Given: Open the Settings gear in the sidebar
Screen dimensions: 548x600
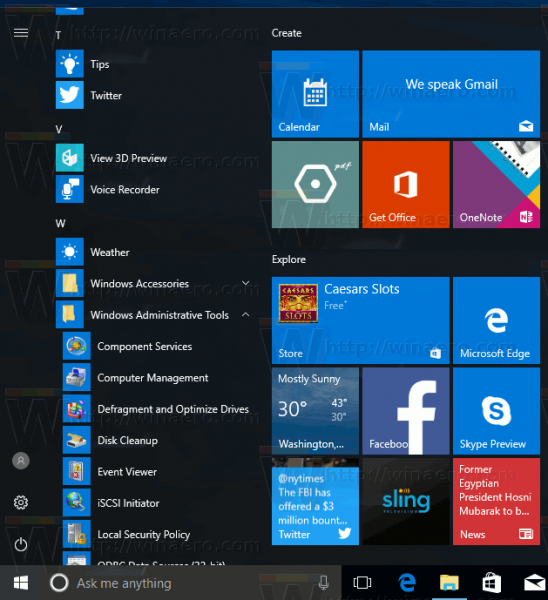Looking at the screenshot, I should pos(21,502).
